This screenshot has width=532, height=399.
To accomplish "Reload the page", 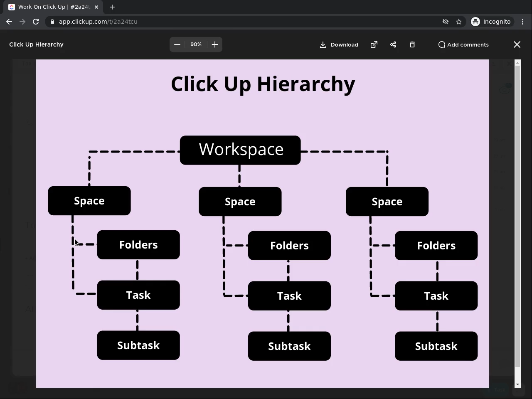I will coord(36,22).
